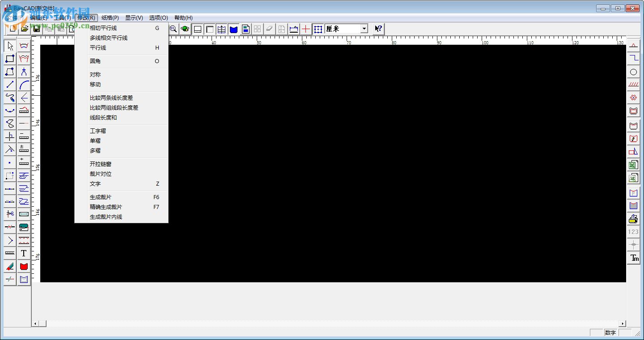Click the horizontal scrollbar right arrow

[623, 323]
